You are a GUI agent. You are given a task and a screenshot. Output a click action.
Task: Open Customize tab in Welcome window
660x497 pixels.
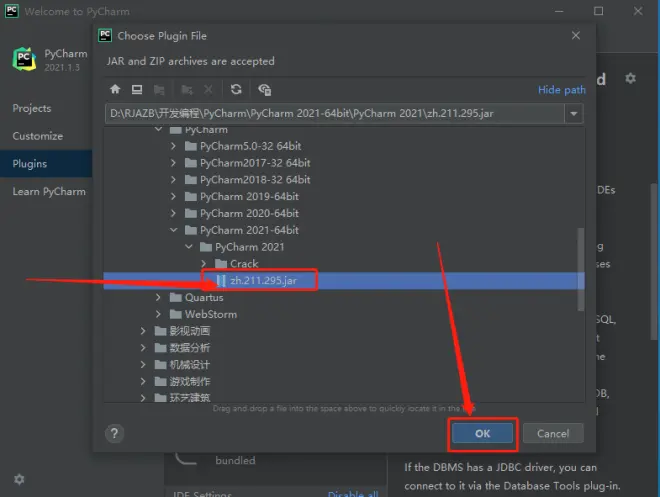[46, 136]
